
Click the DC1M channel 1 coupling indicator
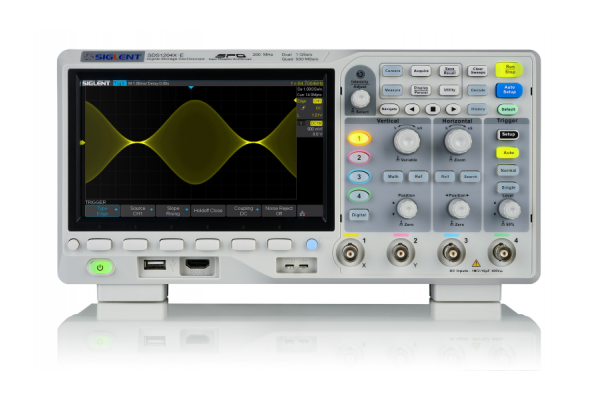tap(316, 123)
